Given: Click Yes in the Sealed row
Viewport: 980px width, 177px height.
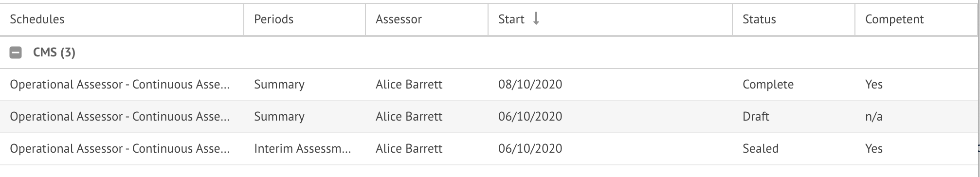Looking at the screenshot, I should tap(873, 149).
